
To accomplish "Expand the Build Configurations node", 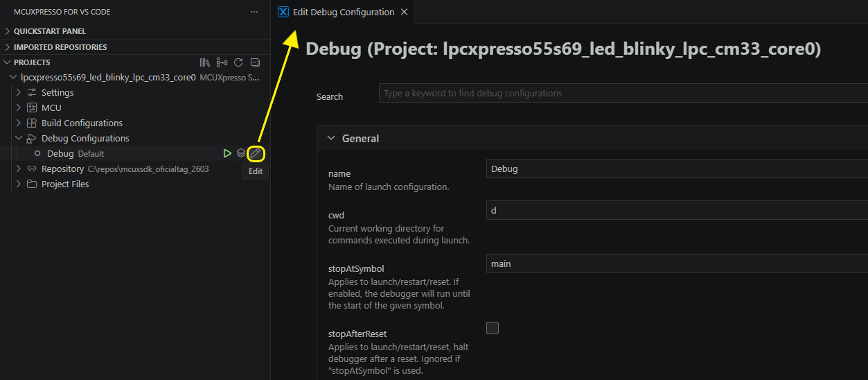I will (x=19, y=123).
